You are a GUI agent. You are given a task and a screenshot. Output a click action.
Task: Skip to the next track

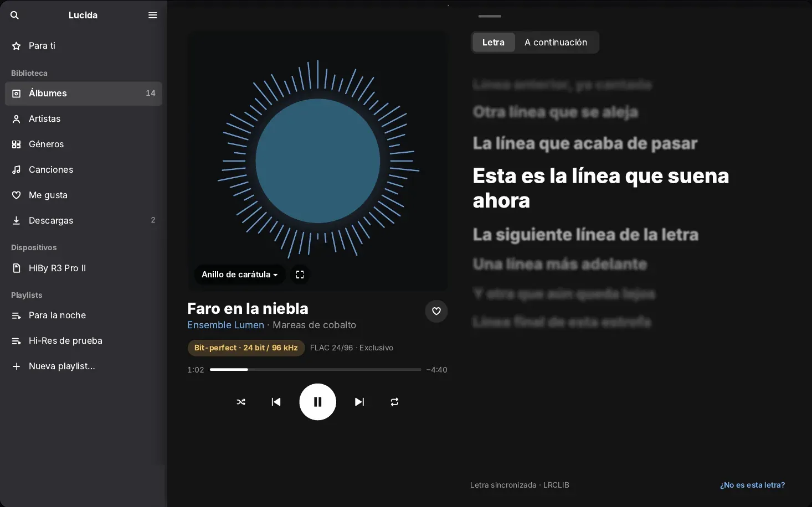(359, 402)
